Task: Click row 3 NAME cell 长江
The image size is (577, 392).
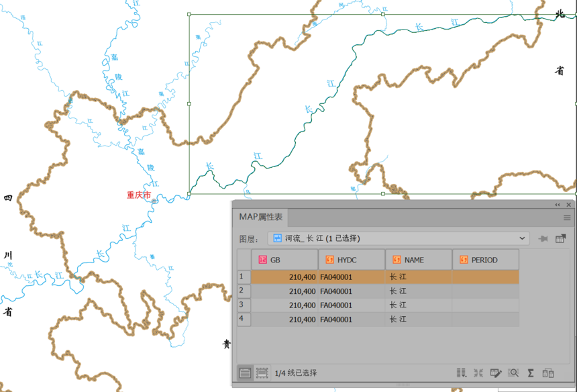Action: tap(419, 305)
